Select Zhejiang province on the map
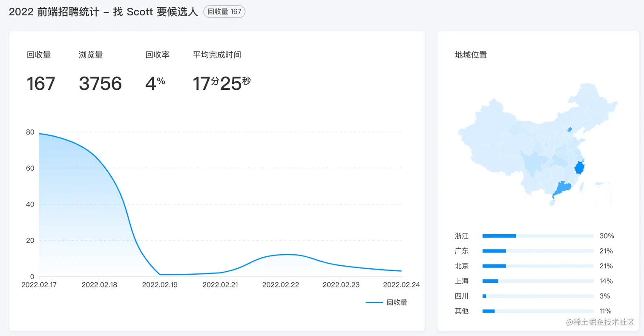644x336 pixels. 579,168
